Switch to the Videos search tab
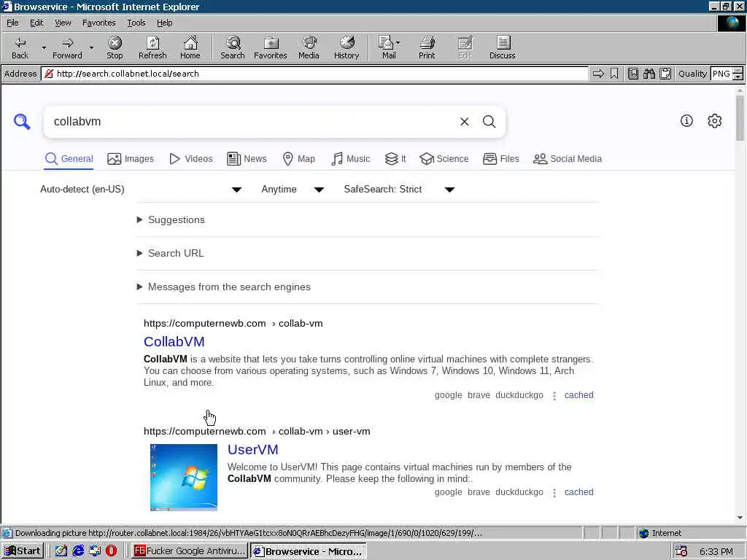The height and width of the screenshot is (560, 747). [191, 158]
